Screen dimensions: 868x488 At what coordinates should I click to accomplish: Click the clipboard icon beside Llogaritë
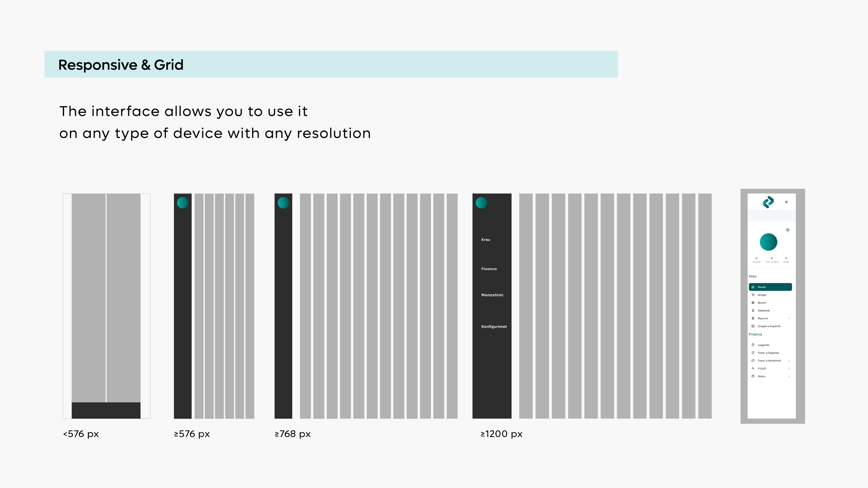point(753,345)
